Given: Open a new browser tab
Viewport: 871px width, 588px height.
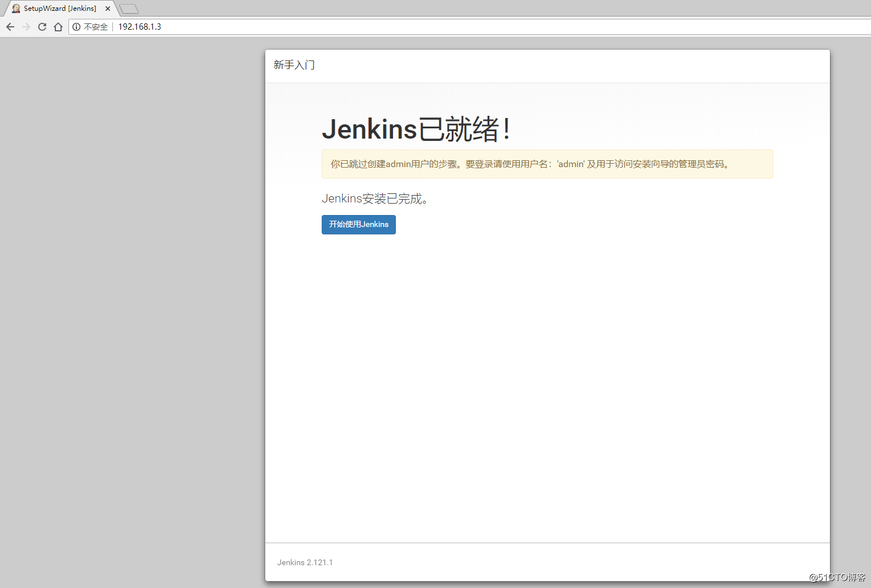Looking at the screenshot, I should point(129,9).
